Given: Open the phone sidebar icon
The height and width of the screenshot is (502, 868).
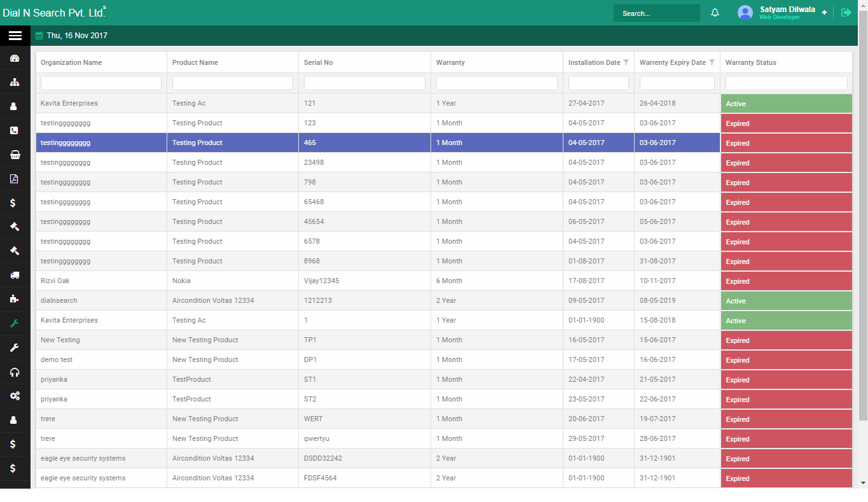Looking at the screenshot, I should coord(15,130).
